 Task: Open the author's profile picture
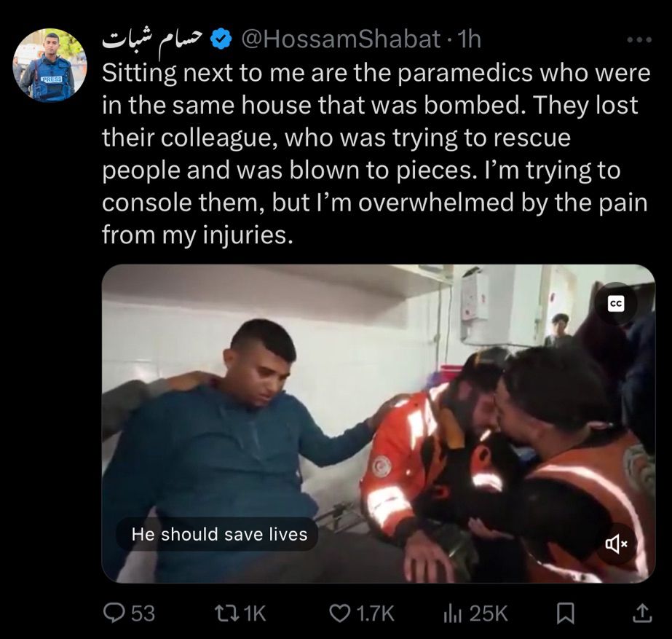click(50, 65)
